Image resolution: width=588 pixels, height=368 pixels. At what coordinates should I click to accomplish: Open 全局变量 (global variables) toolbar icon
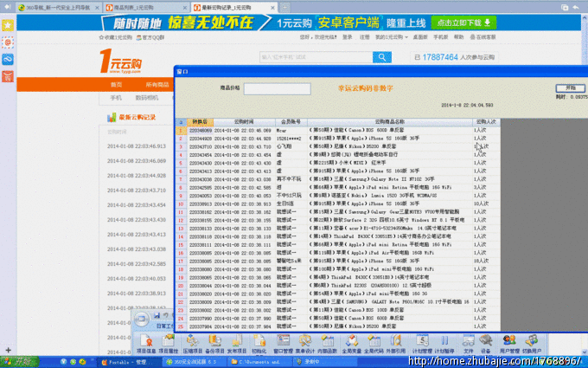[x=352, y=344]
